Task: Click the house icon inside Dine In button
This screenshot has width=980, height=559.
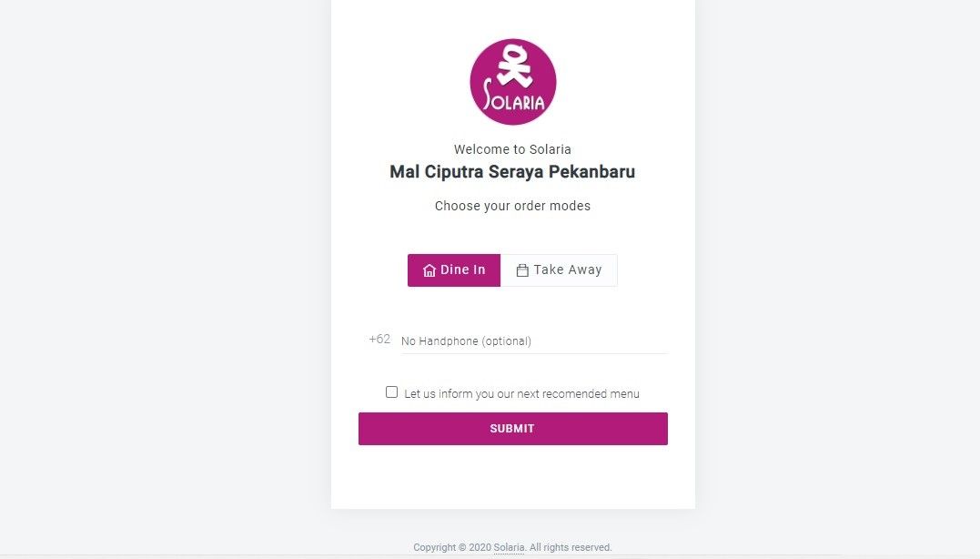Action: pos(428,269)
